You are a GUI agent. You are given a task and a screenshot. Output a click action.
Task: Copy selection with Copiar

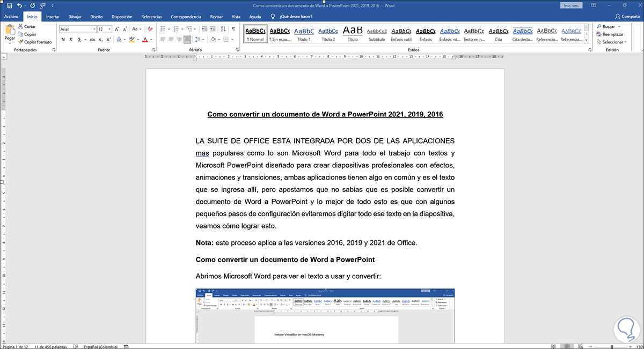point(27,34)
